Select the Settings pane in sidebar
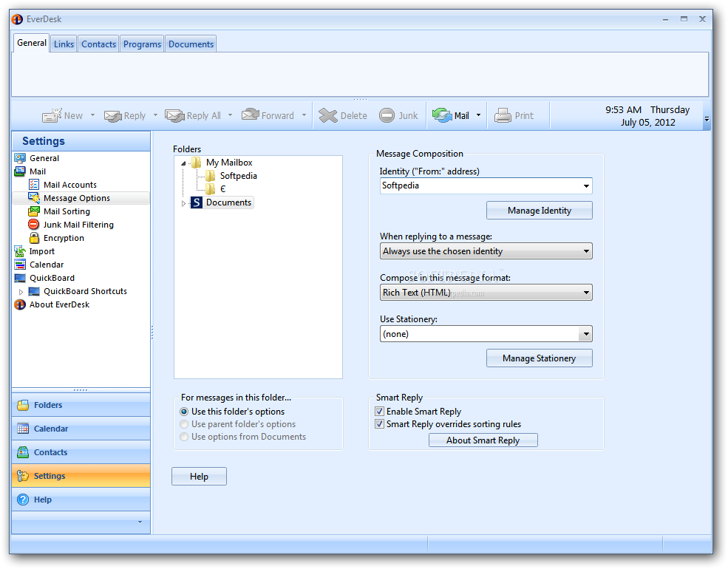 point(81,476)
